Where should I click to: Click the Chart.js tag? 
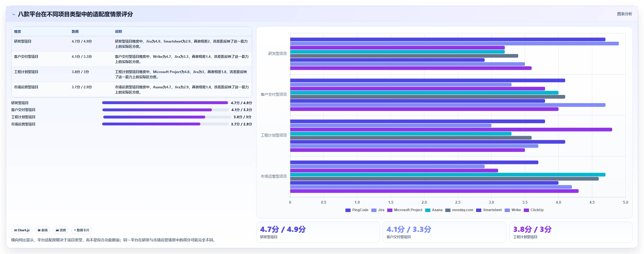(22, 230)
